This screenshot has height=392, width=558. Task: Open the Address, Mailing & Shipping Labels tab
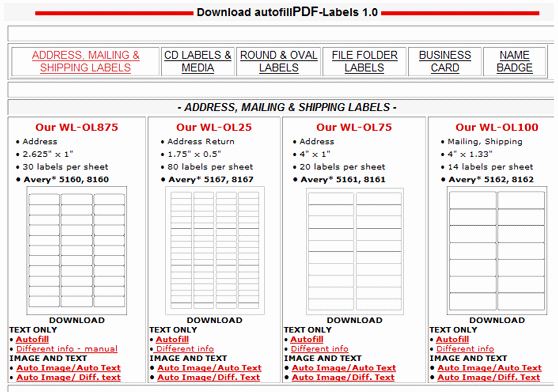pyautogui.click(x=85, y=62)
